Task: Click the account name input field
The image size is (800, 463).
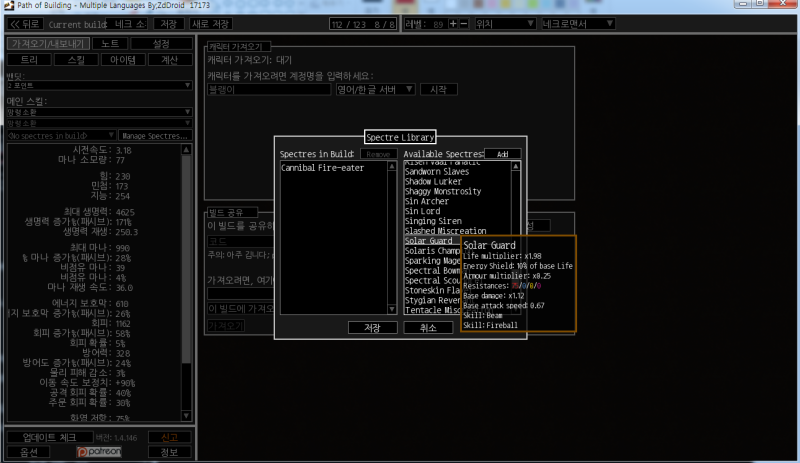Action: [269, 89]
